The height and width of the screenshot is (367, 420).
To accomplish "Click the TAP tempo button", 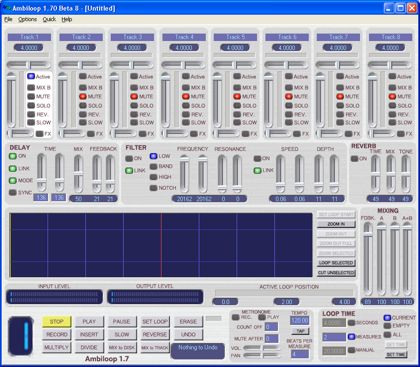I will (300, 331).
